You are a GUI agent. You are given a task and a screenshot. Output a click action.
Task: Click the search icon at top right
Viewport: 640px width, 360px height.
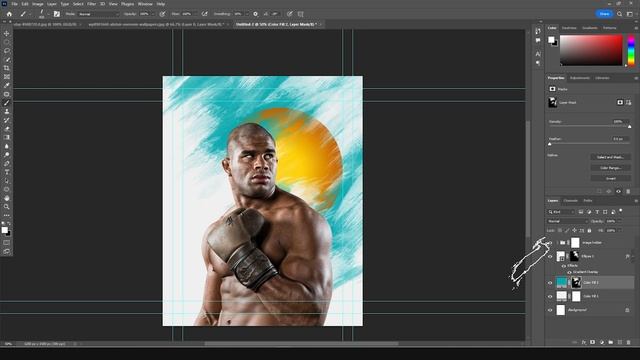tap(620, 14)
